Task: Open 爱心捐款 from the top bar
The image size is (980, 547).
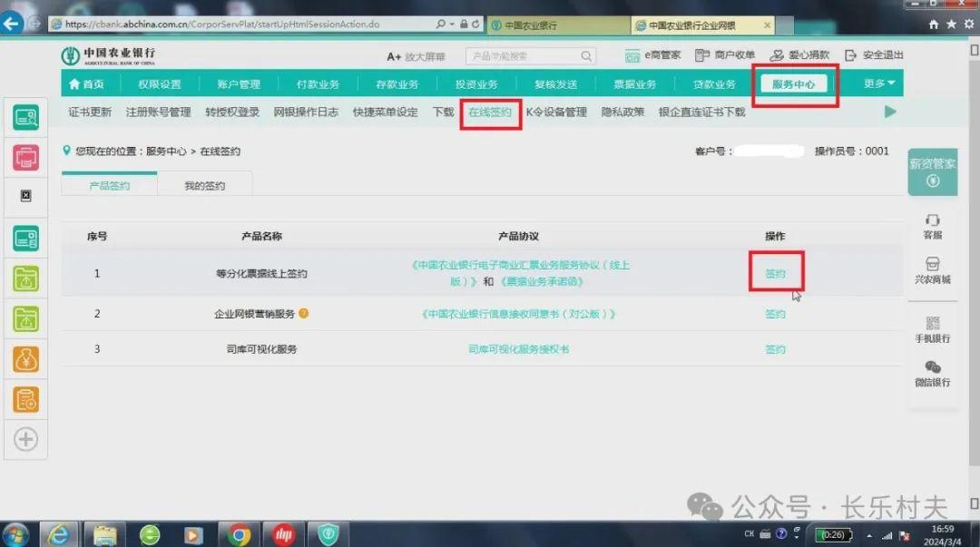Action: (799, 55)
